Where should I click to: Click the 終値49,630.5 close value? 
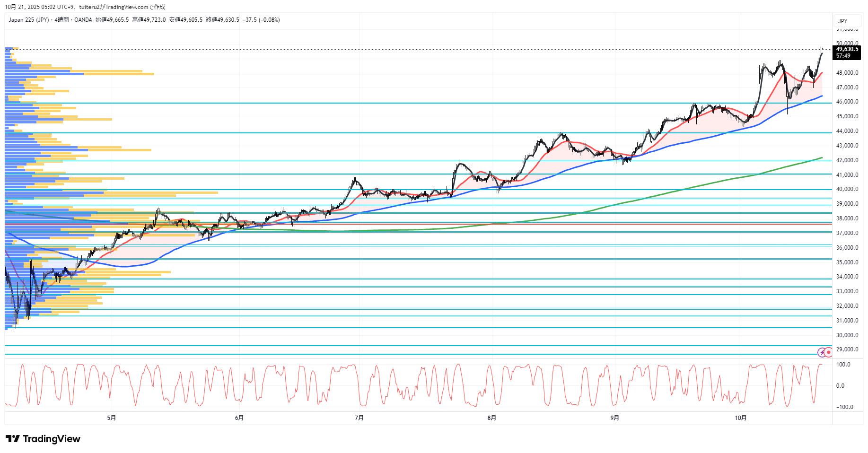pos(222,20)
